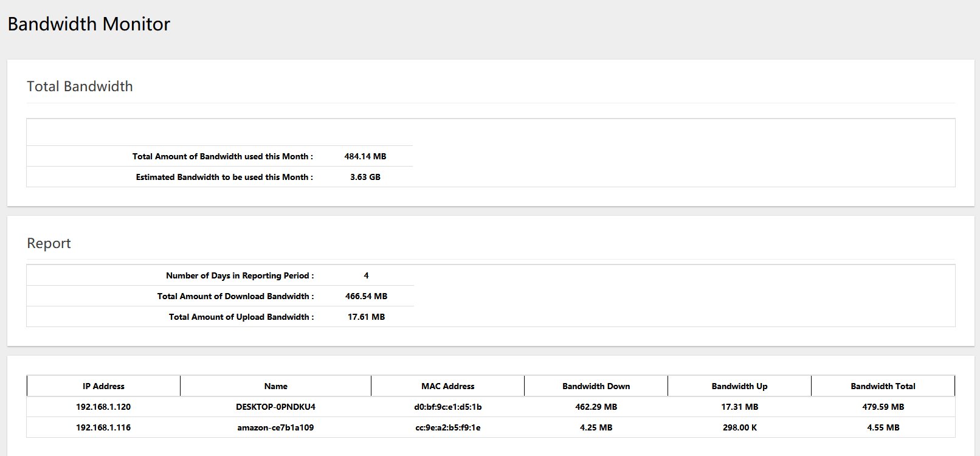The image size is (980, 456).
Task: Select the 4.55 MB total cell
Action: 883,427
